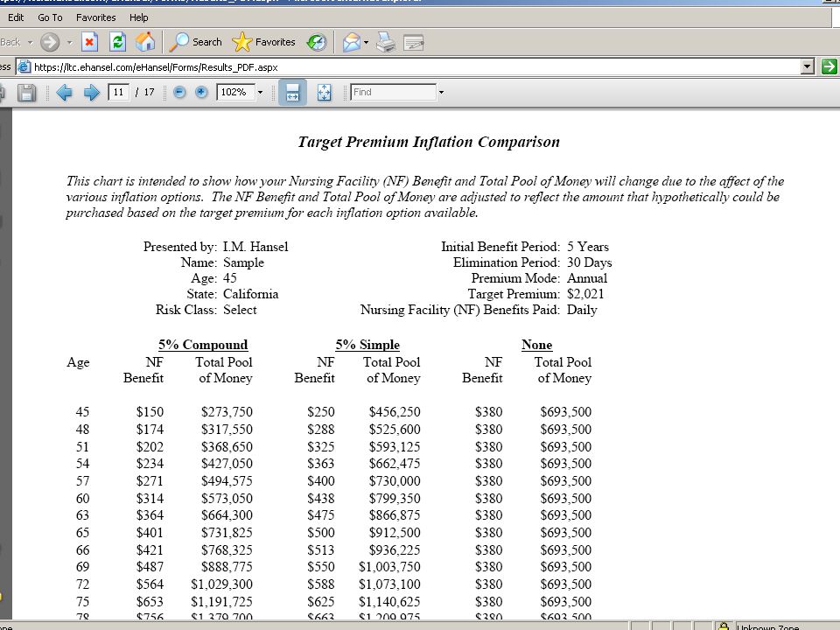Click the '$273,750' pool value for age 45

(x=227, y=412)
